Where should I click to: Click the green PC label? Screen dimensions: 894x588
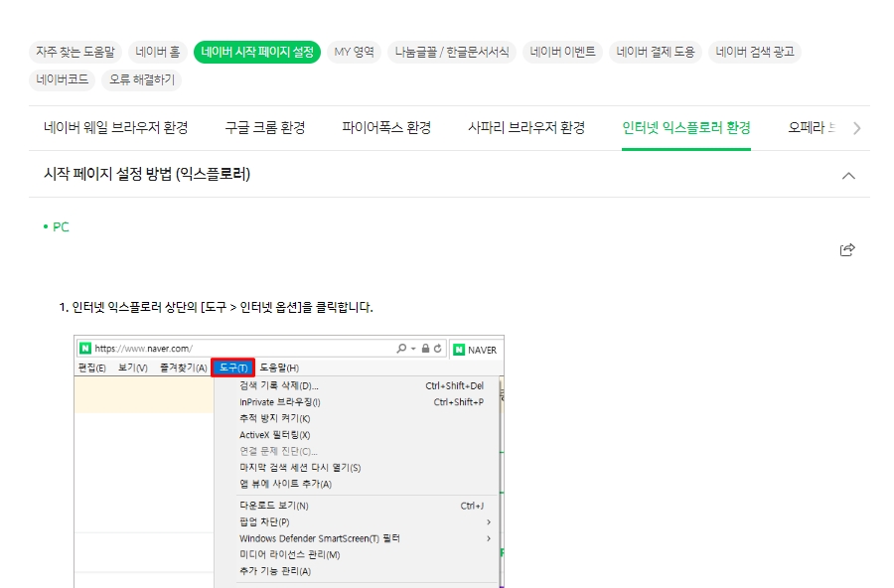[x=61, y=227]
